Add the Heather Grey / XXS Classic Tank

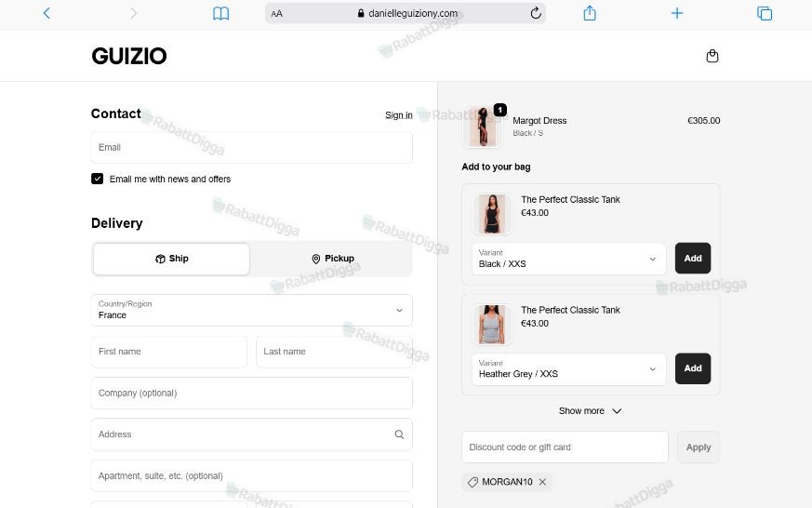click(x=693, y=368)
